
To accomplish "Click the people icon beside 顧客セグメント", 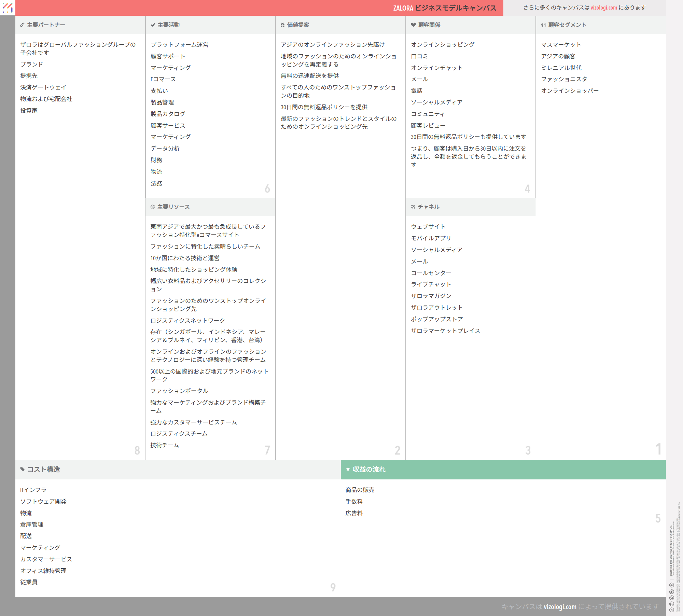I will point(543,25).
